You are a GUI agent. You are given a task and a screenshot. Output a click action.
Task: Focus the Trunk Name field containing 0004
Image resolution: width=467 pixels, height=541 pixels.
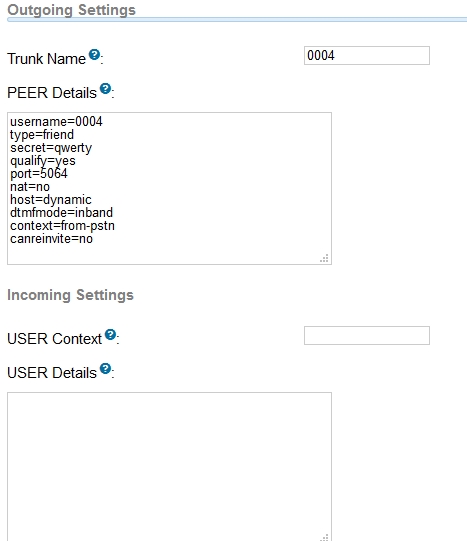tap(367, 56)
